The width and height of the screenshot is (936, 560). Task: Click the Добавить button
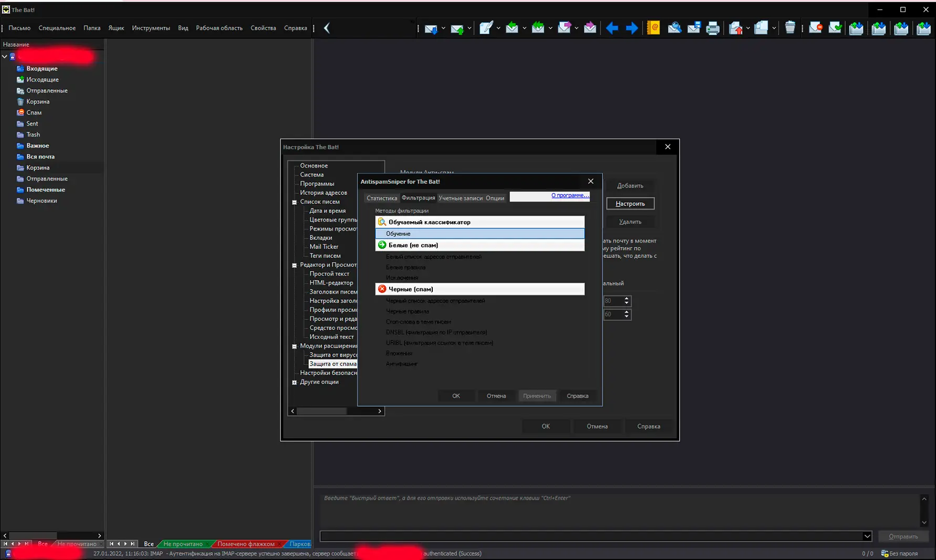[630, 185]
